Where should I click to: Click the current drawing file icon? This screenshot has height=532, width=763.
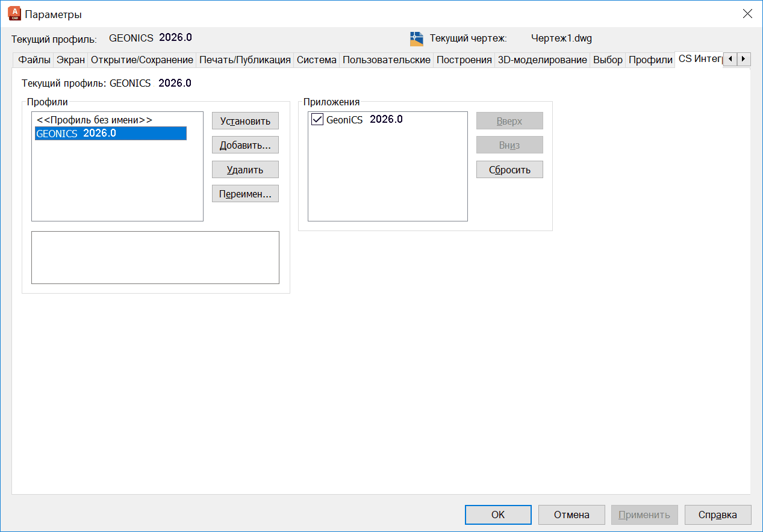tap(416, 39)
